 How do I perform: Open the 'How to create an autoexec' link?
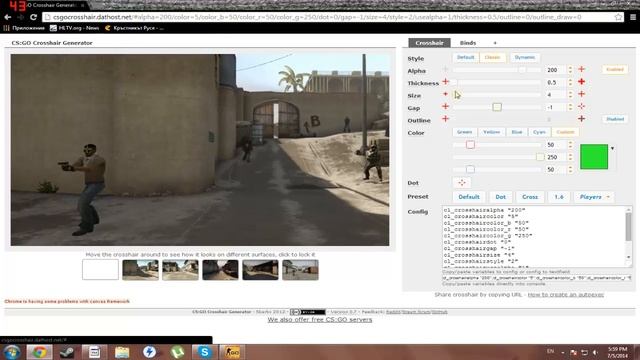[x=565, y=294]
